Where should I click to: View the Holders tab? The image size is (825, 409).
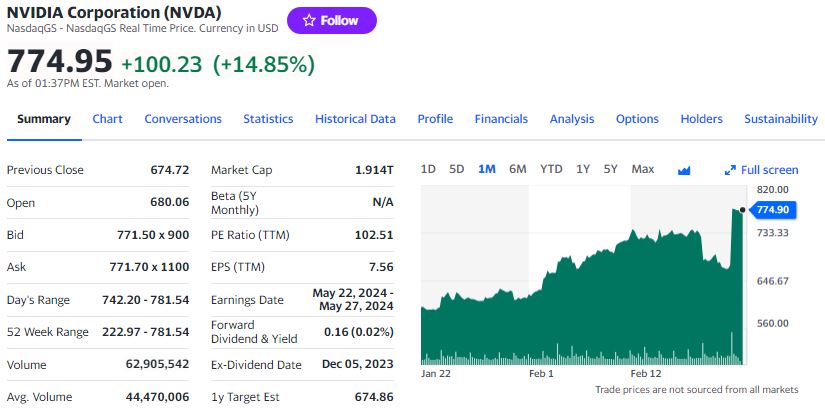point(701,119)
